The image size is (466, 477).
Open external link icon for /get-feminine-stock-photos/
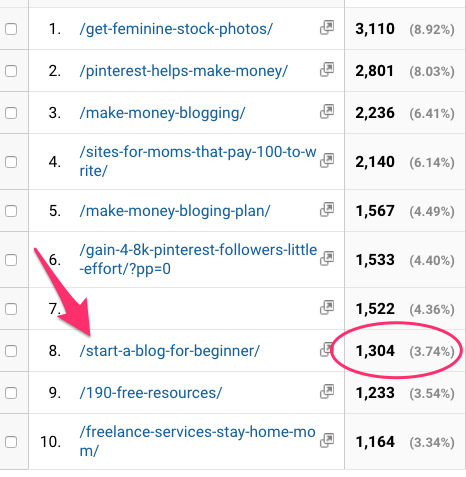tap(327, 28)
